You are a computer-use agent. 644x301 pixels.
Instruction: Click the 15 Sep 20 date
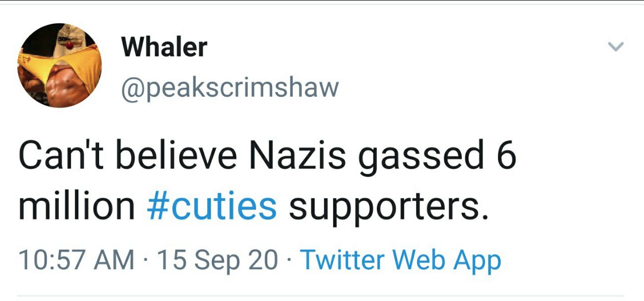pyautogui.click(x=217, y=260)
